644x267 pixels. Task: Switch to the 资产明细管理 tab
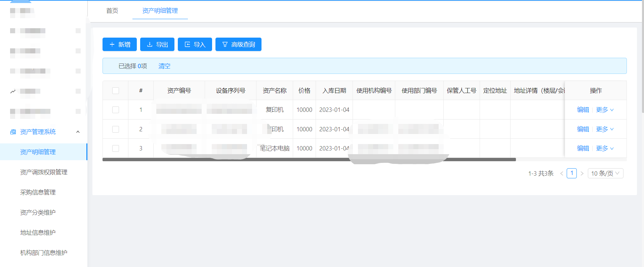[160, 11]
